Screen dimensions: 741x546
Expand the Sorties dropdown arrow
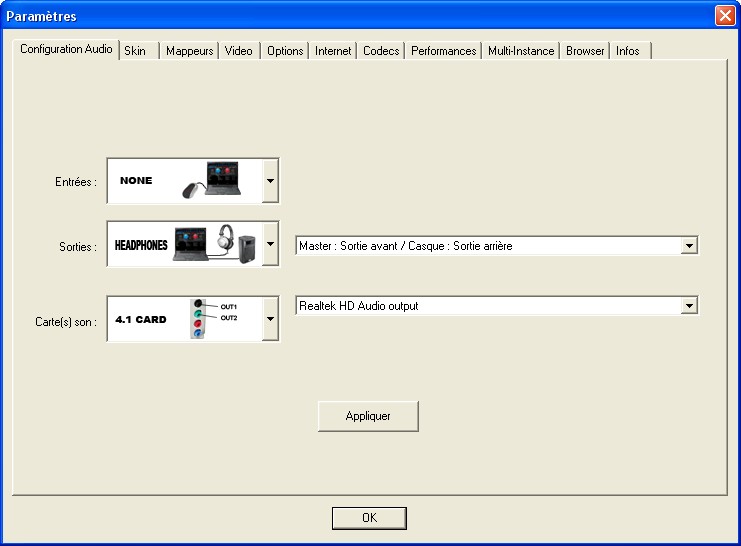[269, 244]
